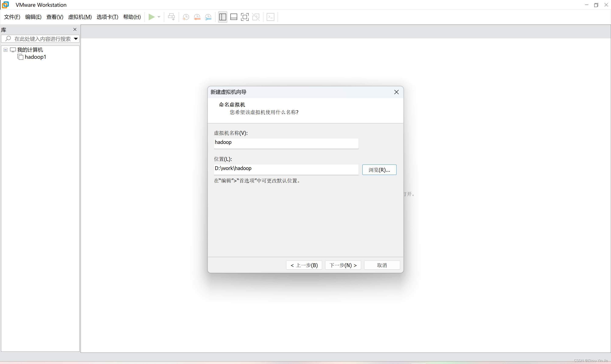Click the take snapshot icon

[186, 17]
